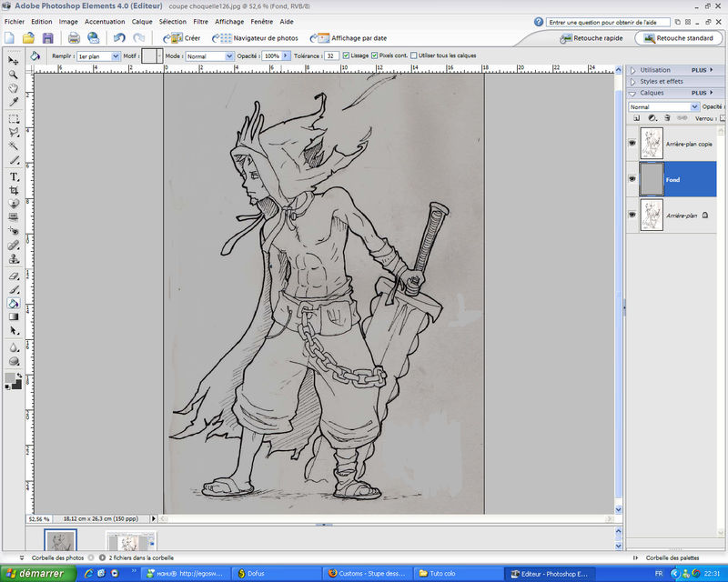Open the Accentuation menu

click(x=105, y=22)
